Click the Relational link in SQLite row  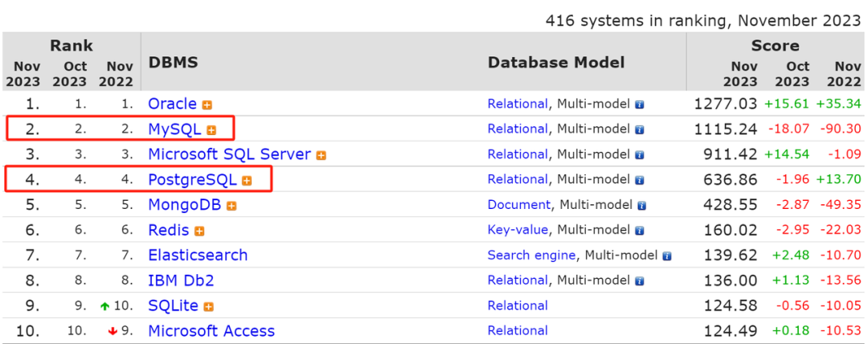tap(518, 305)
